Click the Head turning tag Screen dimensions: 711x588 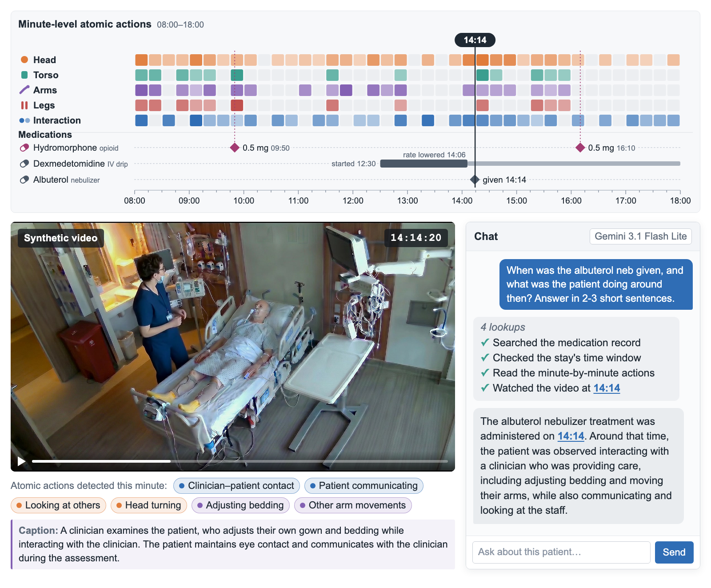149,505
